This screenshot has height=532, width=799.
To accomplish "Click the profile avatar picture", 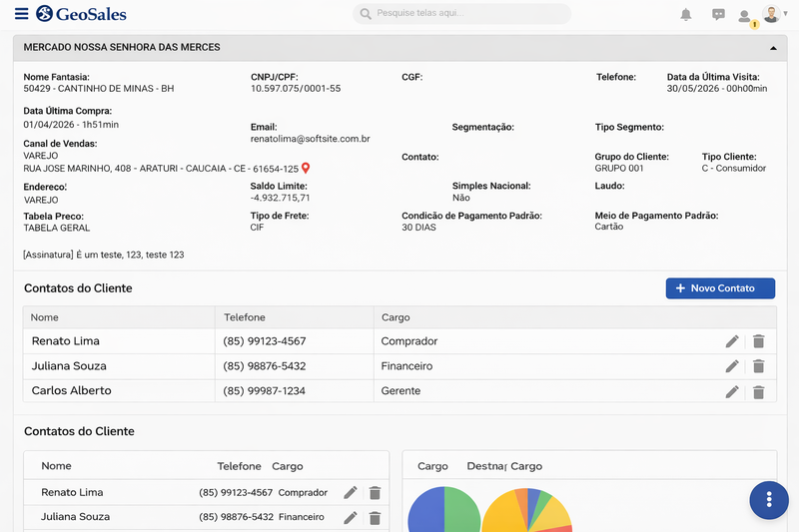I will point(771,14).
